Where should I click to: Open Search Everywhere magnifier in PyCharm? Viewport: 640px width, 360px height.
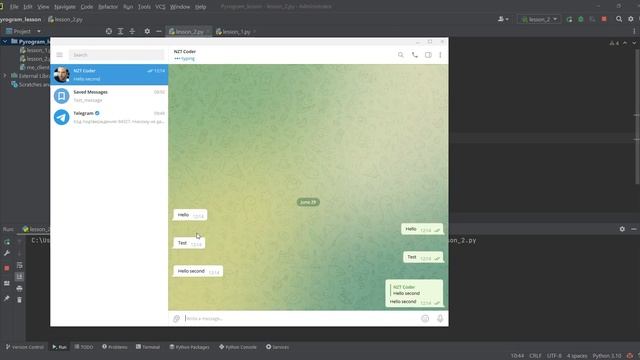[x=619, y=19]
